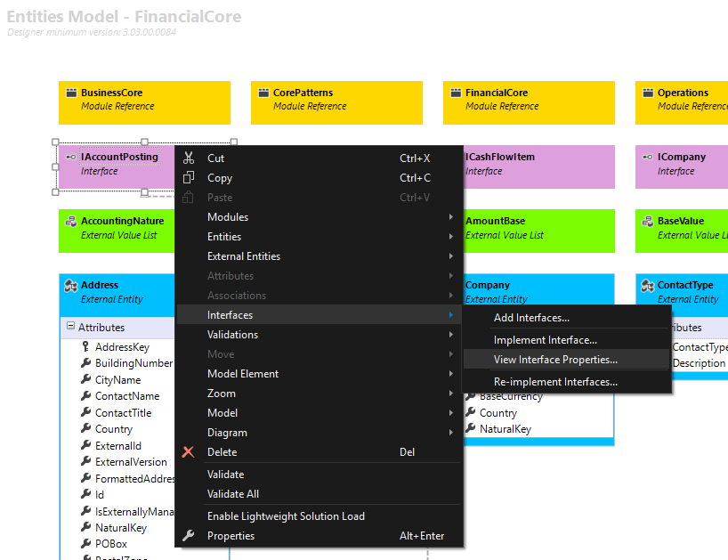This screenshot has width=728, height=560.
Task: Click the Copy icon in context menu
Action: 189,177
